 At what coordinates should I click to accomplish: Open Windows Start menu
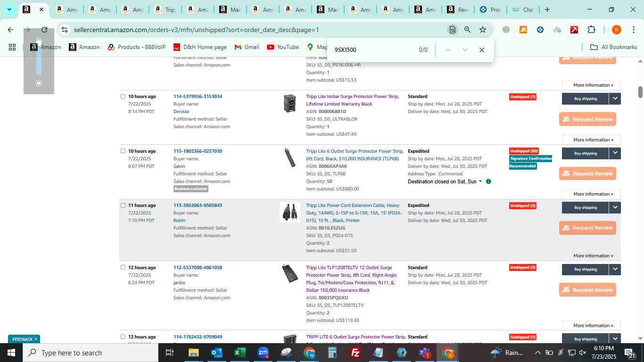click(x=11, y=353)
